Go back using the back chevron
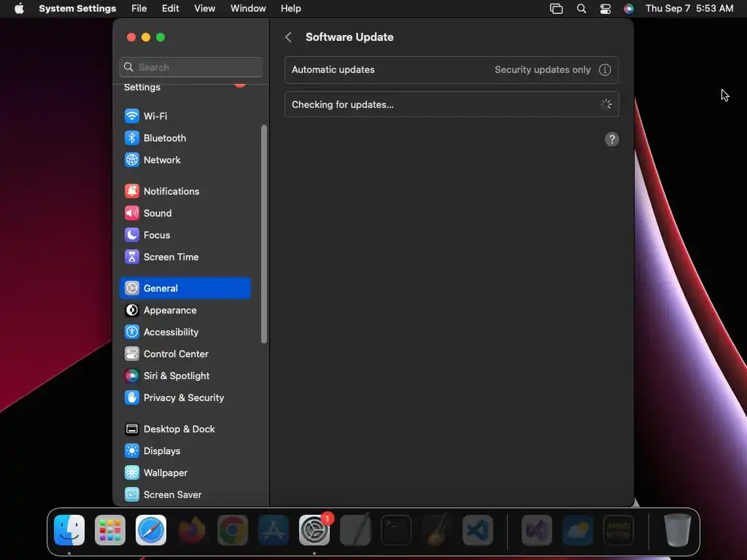Image resolution: width=747 pixels, height=560 pixels. pos(288,37)
